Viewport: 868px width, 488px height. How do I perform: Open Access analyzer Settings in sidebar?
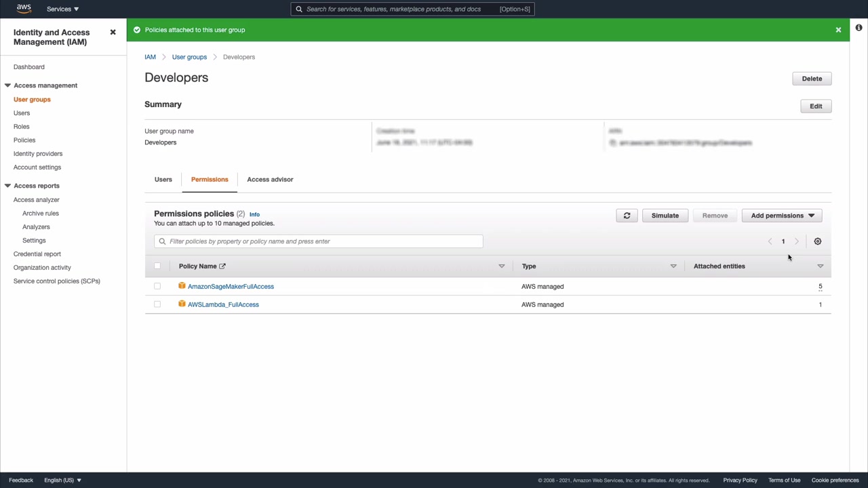[34, 241]
